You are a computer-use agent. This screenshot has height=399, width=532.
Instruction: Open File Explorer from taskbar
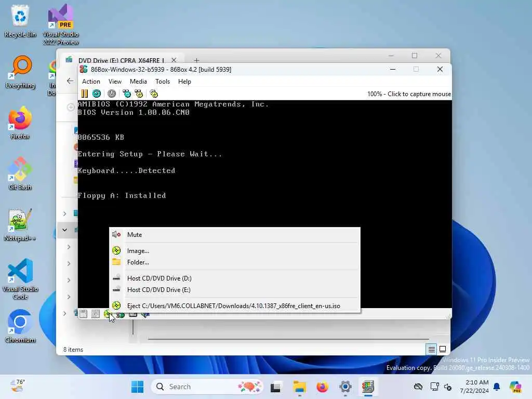300,387
